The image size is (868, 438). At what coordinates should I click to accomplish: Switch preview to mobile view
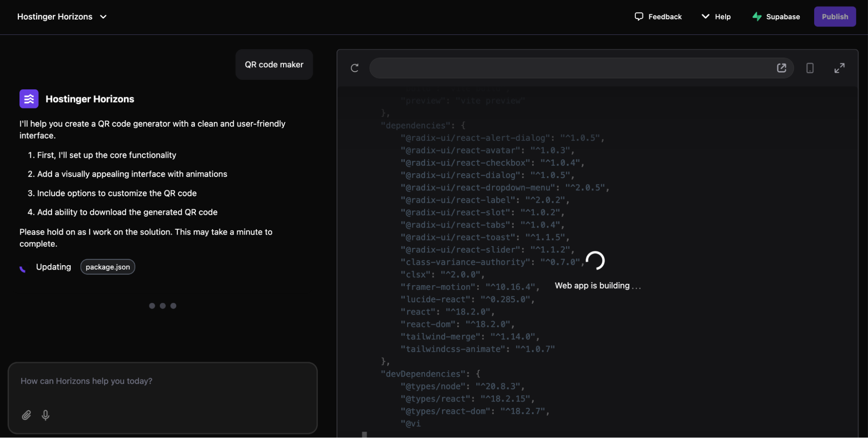809,68
